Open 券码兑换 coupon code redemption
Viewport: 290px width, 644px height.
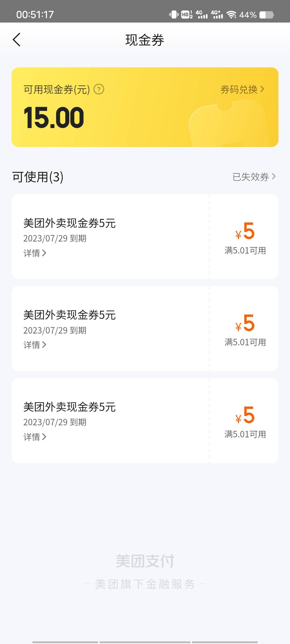pos(242,89)
